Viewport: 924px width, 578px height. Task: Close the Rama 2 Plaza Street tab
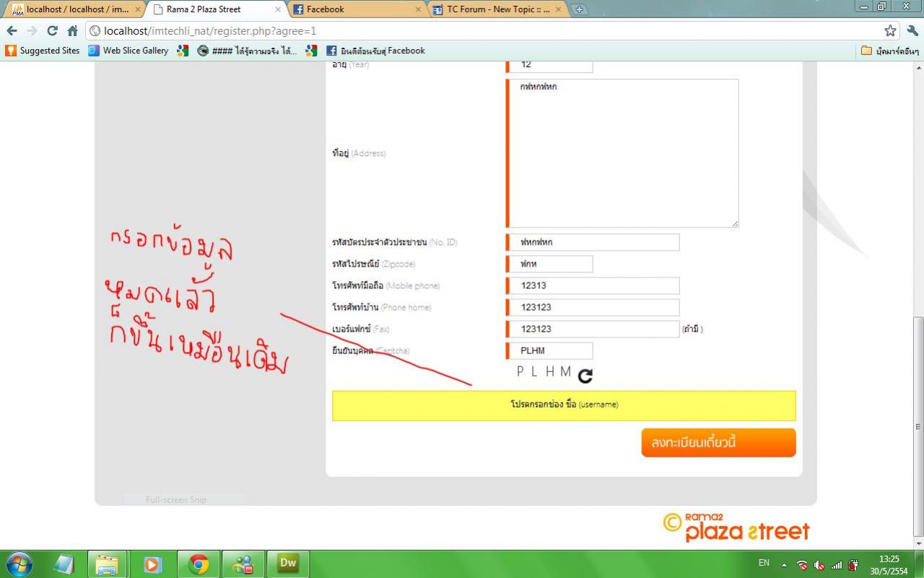[278, 9]
